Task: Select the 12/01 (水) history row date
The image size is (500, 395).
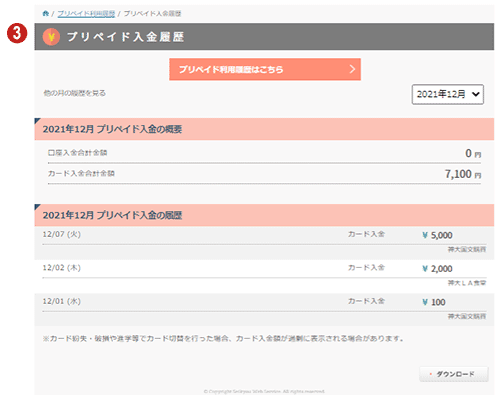Action: pos(62,301)
